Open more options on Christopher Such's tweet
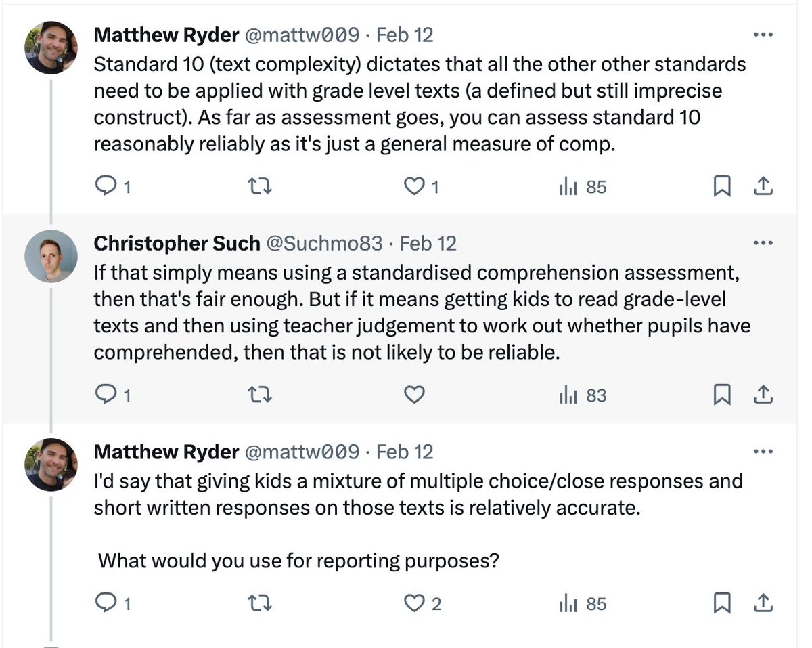Viewport: 812px width, 648px height. click(763, 243)
